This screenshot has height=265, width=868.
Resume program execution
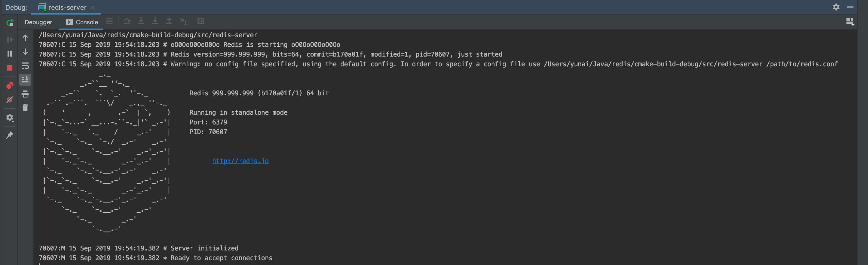tap(10, 39)
